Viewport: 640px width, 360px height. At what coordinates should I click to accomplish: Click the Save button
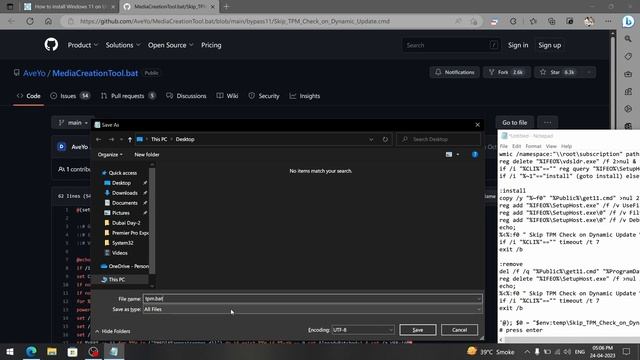point(418,330)
